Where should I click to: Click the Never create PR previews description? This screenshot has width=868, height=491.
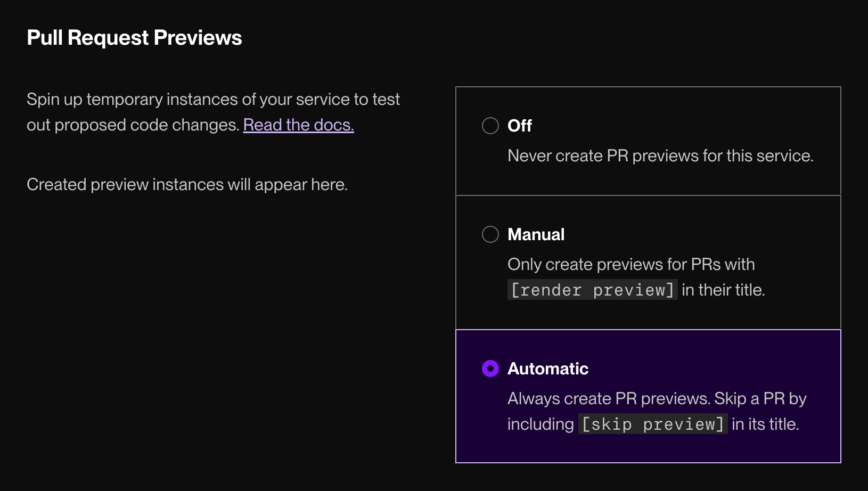(660, 156)
